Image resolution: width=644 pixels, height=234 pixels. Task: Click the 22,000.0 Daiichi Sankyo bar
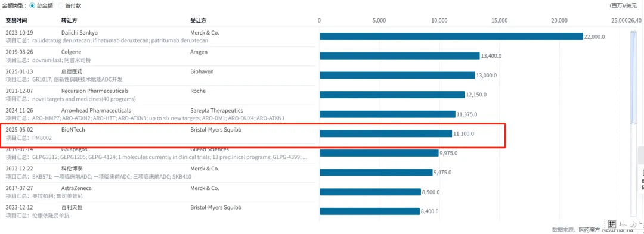click(451, 36)
